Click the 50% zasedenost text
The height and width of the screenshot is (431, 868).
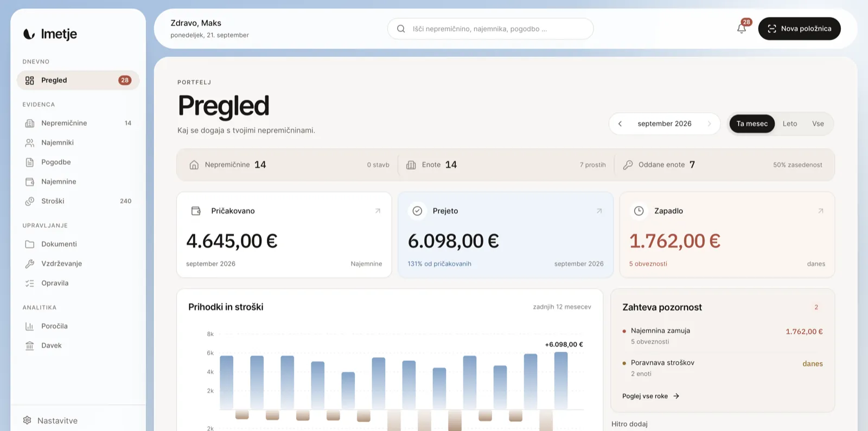click(x=797, y=165)
